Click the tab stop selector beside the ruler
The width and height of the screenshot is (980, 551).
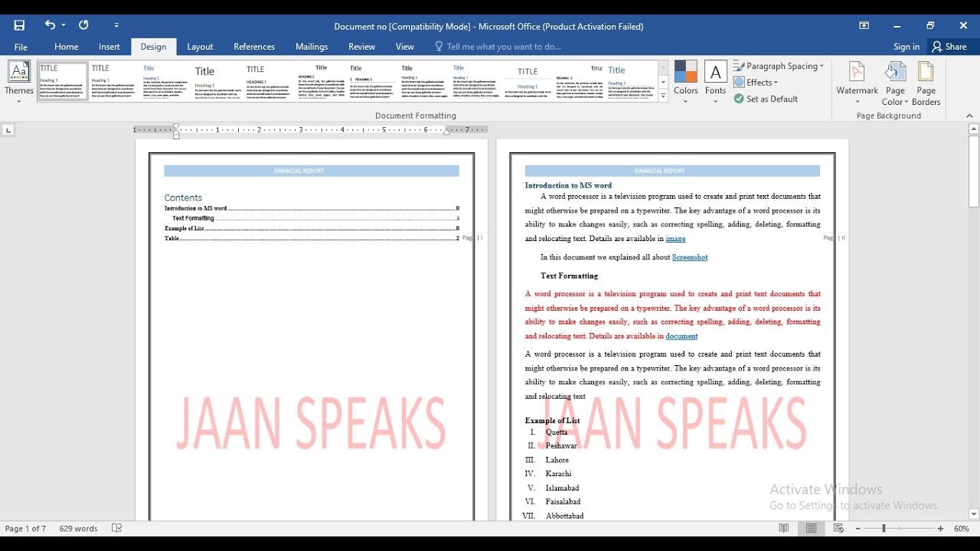point(8,130)
